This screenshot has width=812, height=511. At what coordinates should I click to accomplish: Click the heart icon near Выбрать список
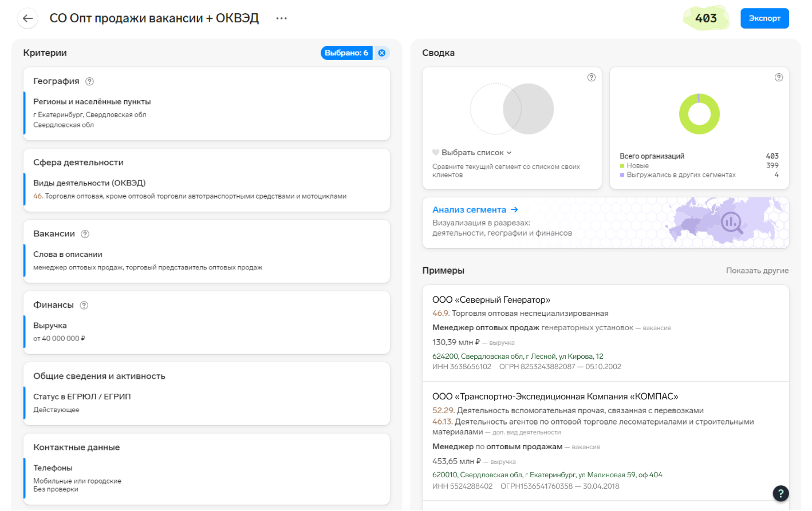tap(436, 152)
